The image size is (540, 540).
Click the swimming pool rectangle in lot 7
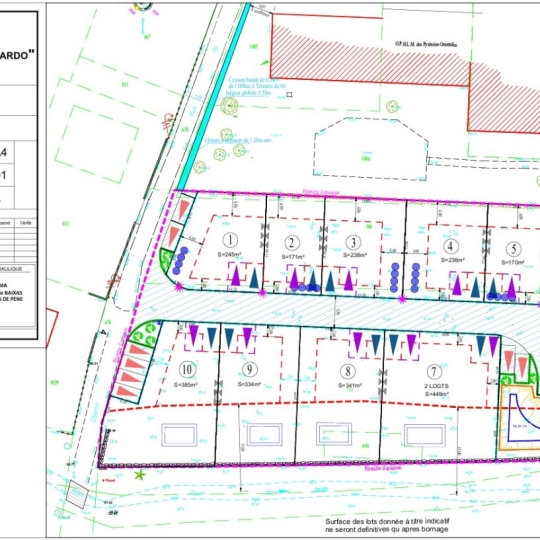425,435
